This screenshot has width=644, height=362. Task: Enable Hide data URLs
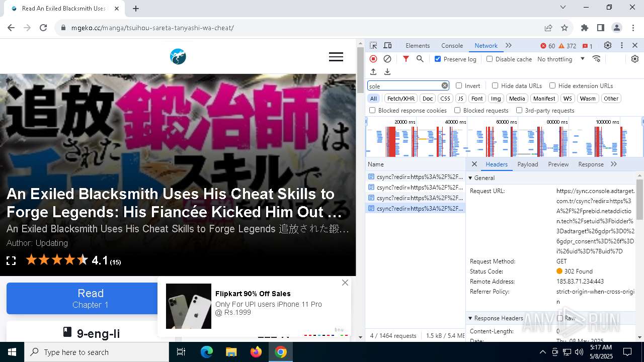click(x=495, y=85)
